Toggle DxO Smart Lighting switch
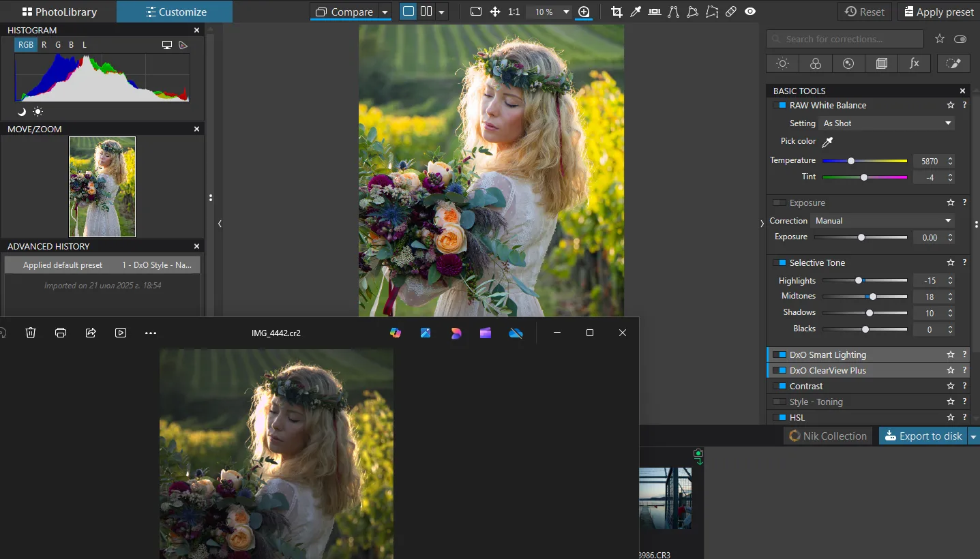Image resolution: width=980 pixels, height=559 pixels. tap(779, 355)
